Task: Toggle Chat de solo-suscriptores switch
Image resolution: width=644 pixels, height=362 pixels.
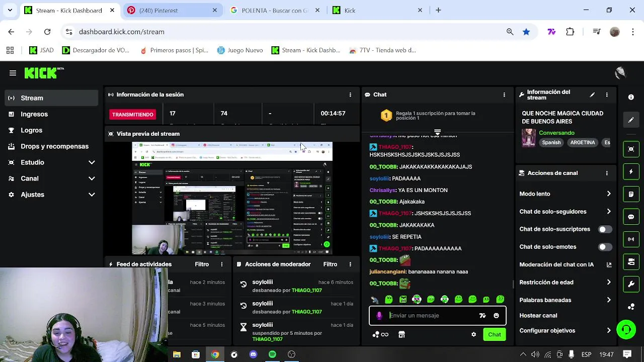Action: coord(605,229)
